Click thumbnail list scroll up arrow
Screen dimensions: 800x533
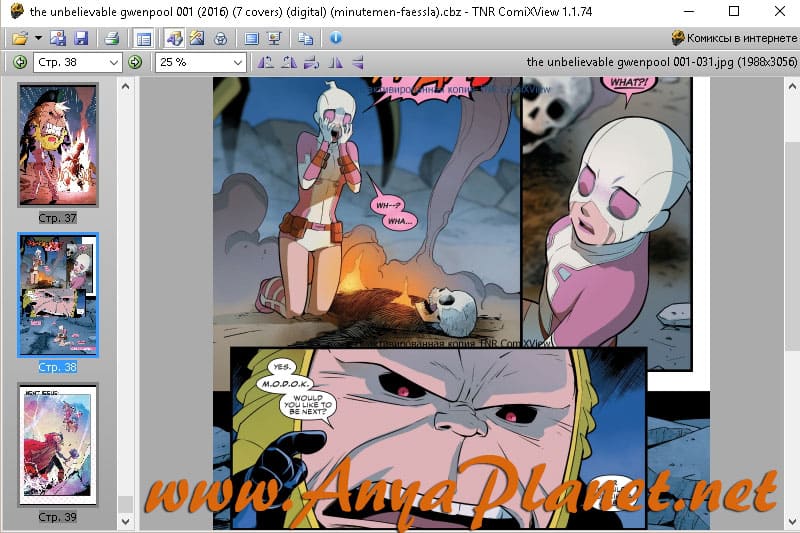click(x=126, y=86)
